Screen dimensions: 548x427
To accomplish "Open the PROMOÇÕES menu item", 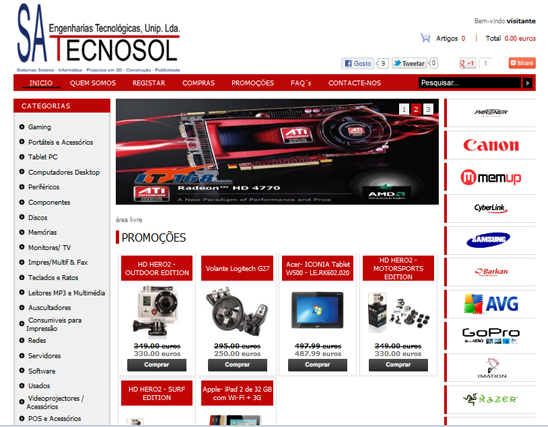I will (x=253, y=83).
